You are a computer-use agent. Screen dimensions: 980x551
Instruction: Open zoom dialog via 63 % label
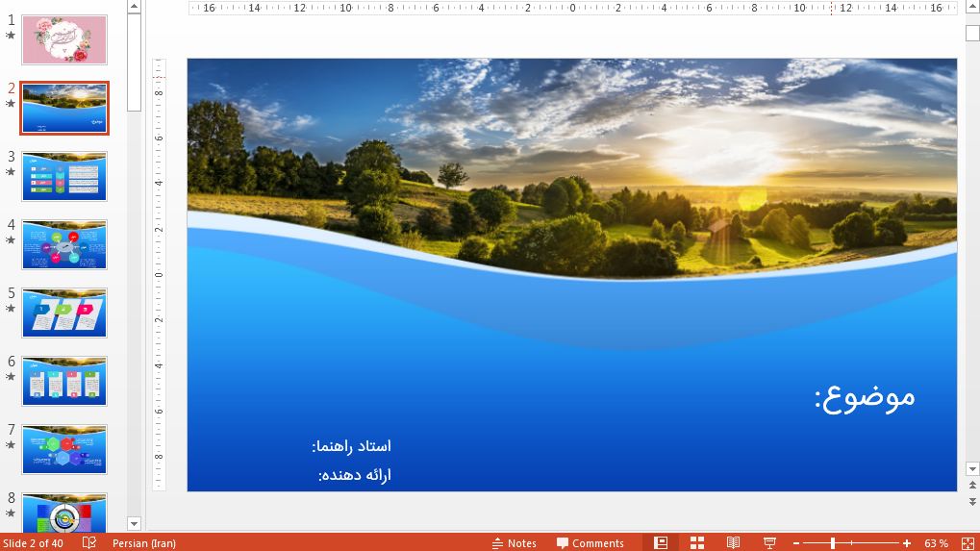coord(936,543)
